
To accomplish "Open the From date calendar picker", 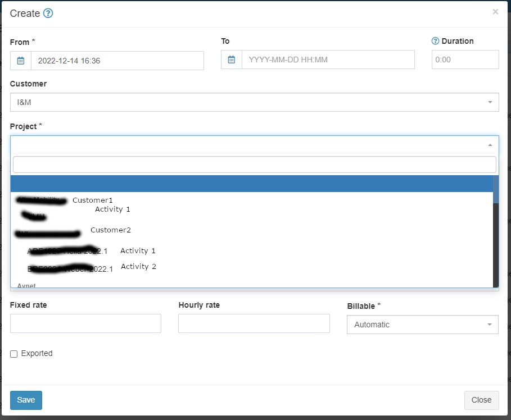I will coord(21,60).
